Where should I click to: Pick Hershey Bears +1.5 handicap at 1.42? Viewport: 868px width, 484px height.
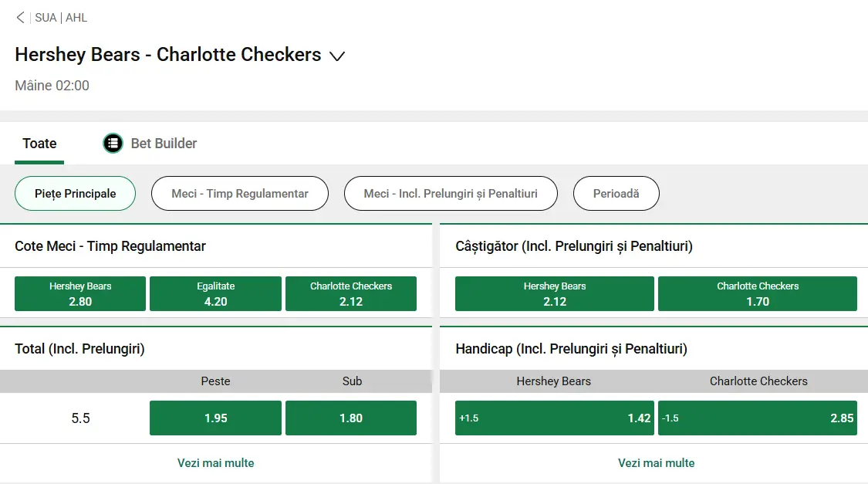point(554,418)
